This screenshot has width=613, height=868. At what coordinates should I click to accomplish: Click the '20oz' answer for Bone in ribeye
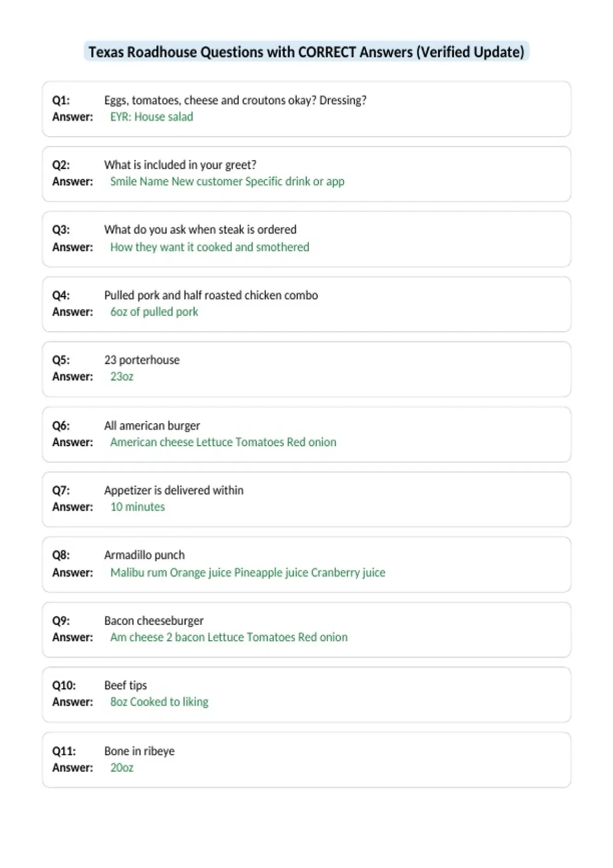pos(122,768)
